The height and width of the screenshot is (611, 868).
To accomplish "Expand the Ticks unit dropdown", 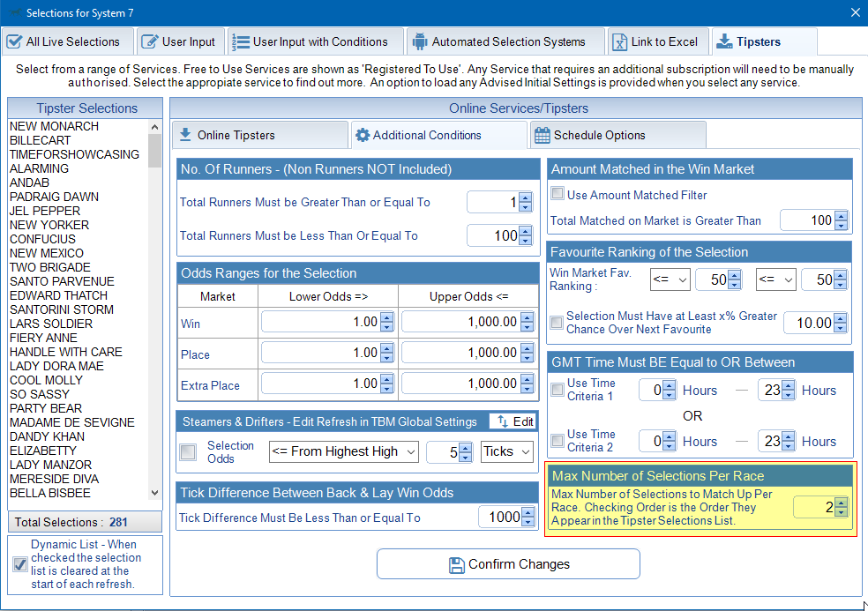I will click(506, 451).
